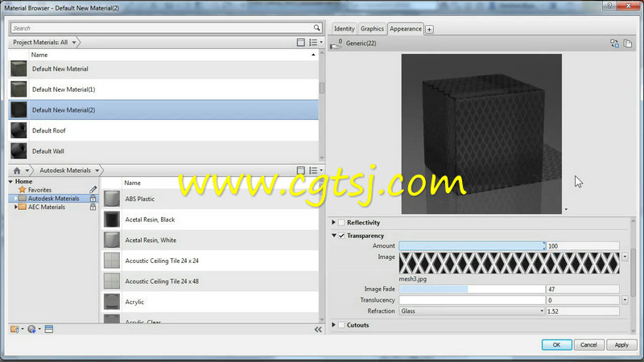Click ABS Plastic swatch thumbnail
The height and width of the screenshot is (362, 644).
point(111,199)
